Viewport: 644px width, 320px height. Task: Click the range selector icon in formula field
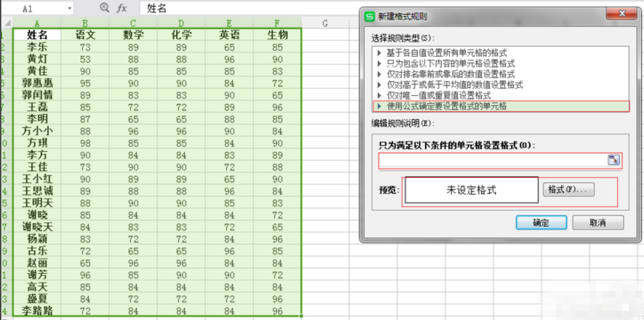pyautogui.click(x=613, y=160)
